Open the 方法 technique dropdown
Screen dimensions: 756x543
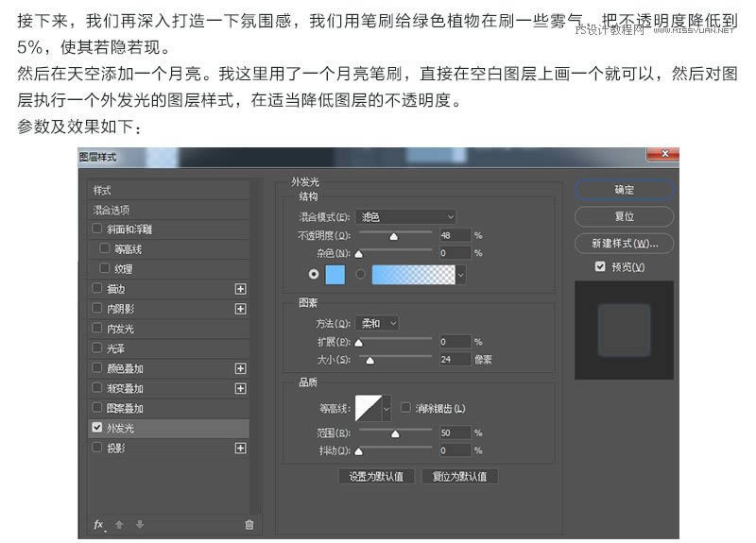(379, 323)
